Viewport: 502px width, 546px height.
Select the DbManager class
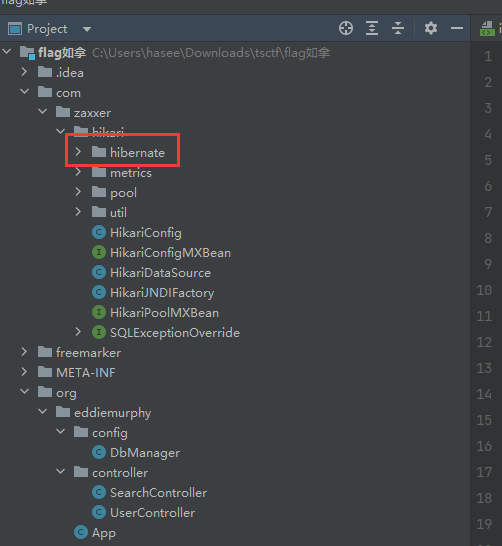pyautogui.click(x=145, y=453)
